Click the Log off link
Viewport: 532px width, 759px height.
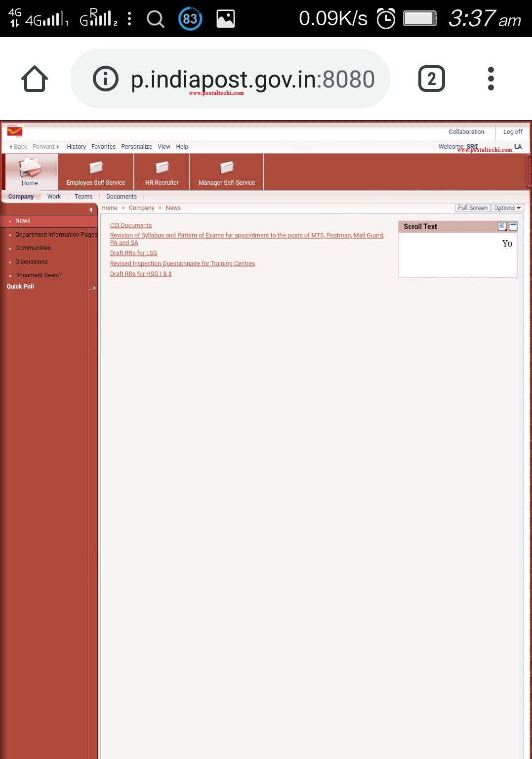513,132
